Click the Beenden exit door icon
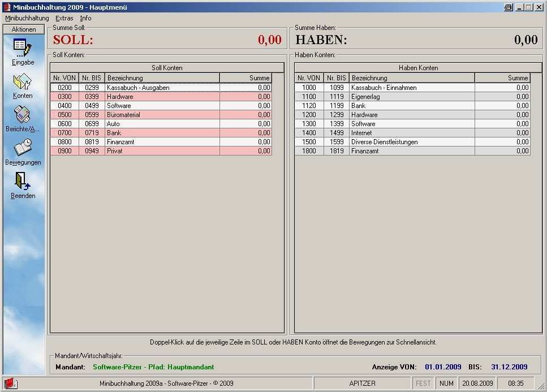Image resolution: width=547 pixels, height=392 pixels. (x=23, y=182)
